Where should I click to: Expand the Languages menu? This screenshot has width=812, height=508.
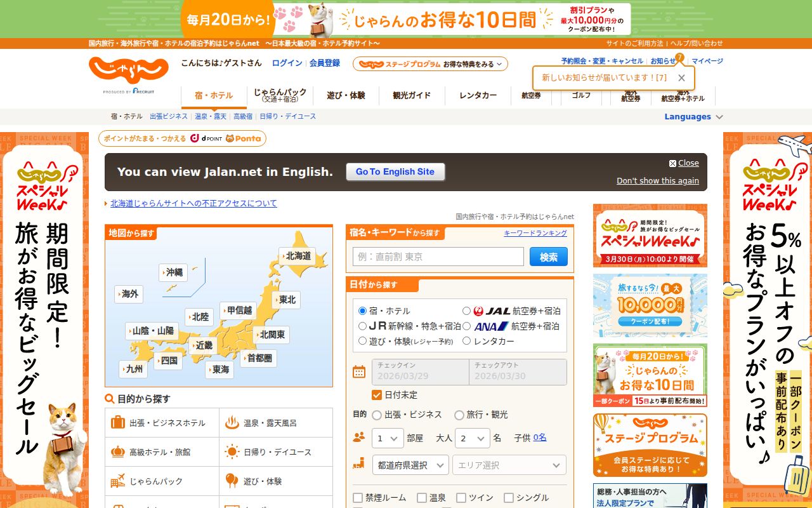pyautogui.click(x=694, y=117)
